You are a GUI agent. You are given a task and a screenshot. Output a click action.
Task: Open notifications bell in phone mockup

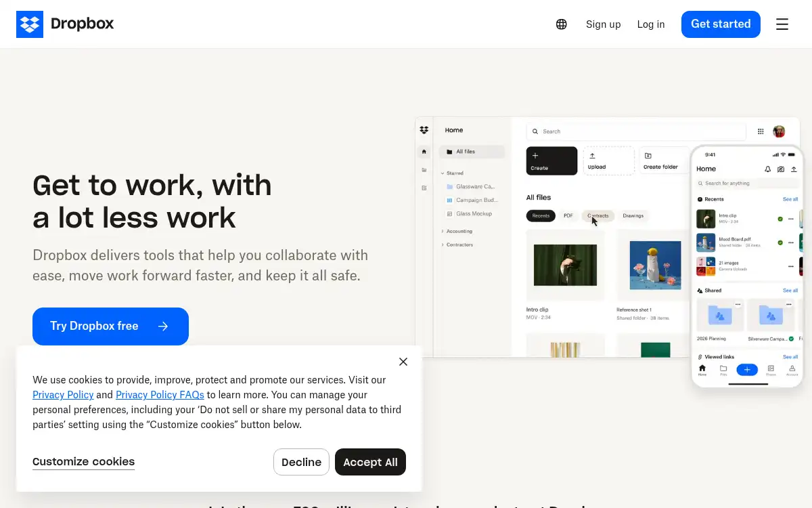[x=767, y=169]
